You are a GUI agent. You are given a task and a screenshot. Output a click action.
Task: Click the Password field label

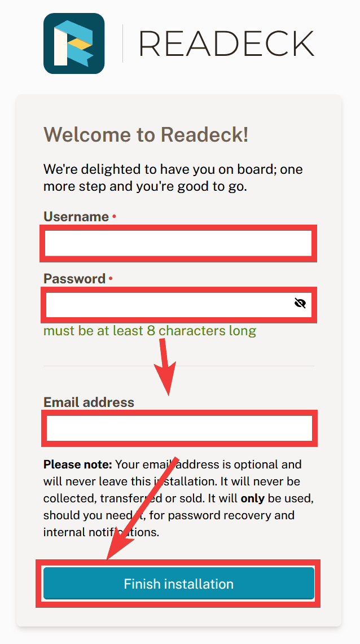74,279
